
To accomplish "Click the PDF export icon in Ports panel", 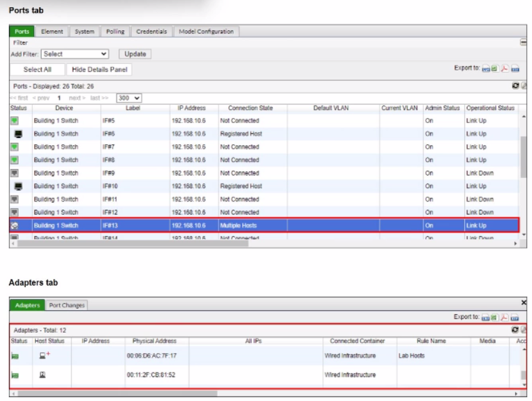I will click(x=505, y=68).
